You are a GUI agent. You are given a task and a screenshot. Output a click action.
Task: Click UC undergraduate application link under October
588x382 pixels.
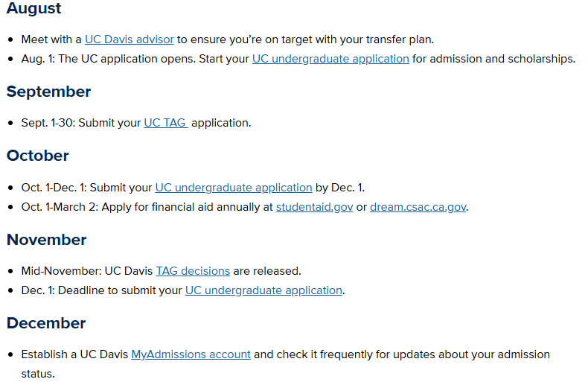pos(233,188)
